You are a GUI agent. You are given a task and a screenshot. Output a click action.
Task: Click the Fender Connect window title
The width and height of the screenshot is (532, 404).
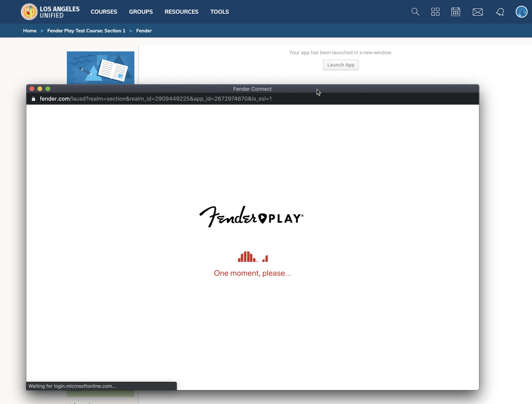coord(252,89)
